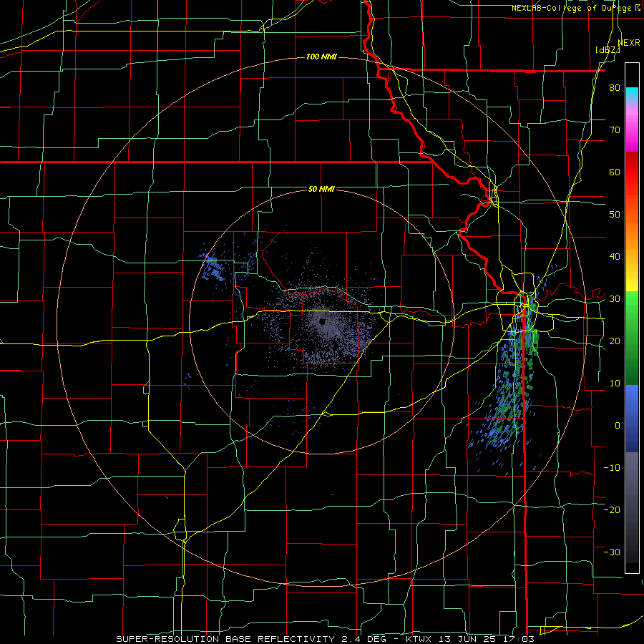
Task: Click the -10 dBZ value on the scale
Action: click(612, 468)
